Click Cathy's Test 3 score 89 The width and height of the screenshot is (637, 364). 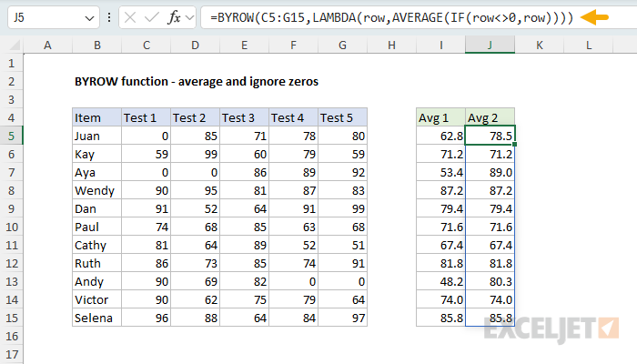245,246
